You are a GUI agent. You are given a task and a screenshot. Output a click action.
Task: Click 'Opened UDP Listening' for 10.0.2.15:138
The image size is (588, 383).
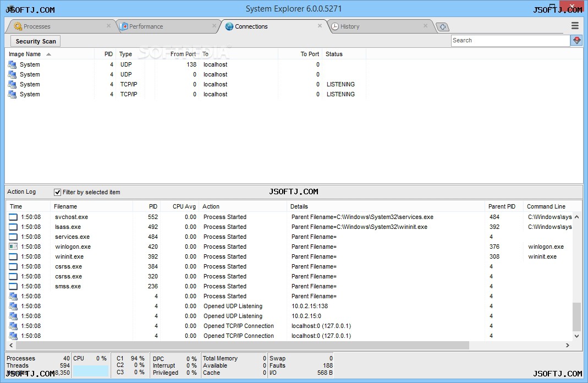pos(233,306)
